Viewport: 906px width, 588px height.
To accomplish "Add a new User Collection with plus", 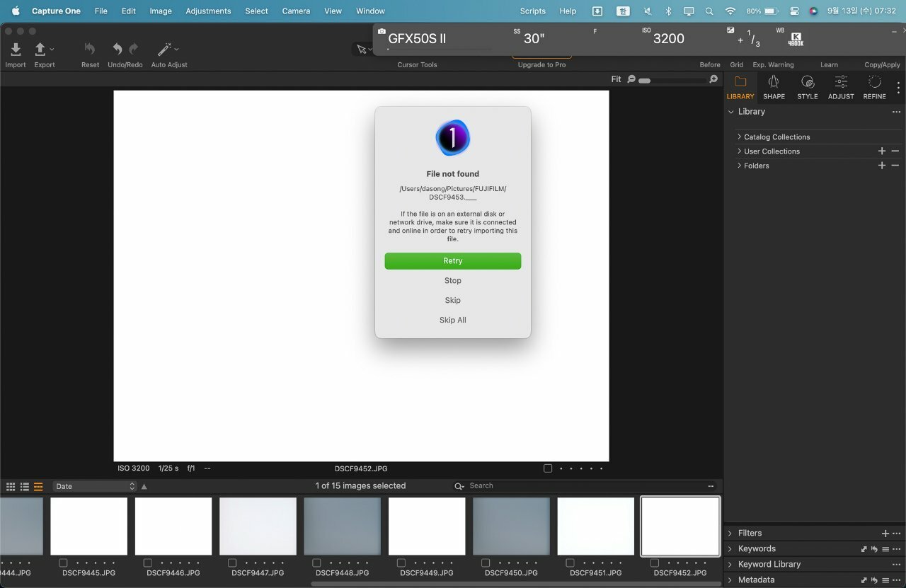I will point(882,151).
